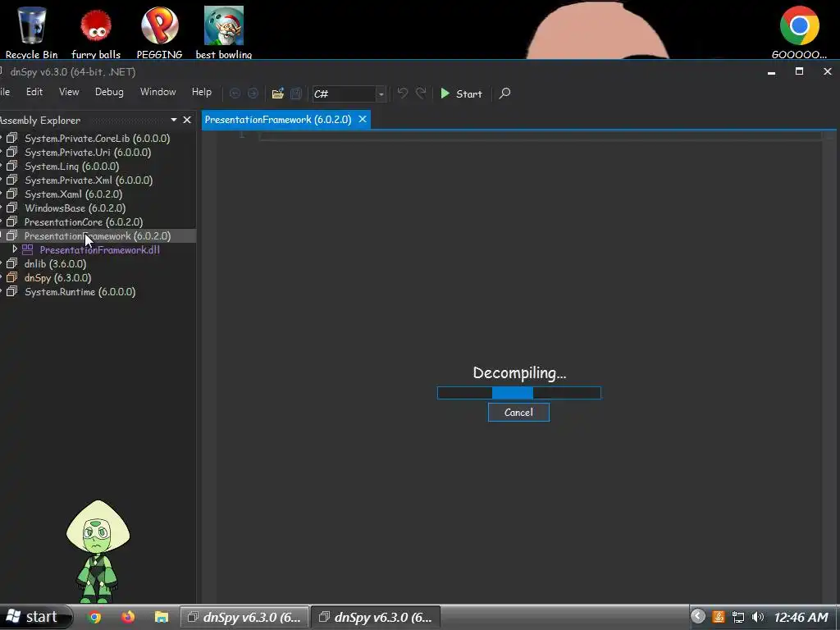Click the orange tray icon
Viewport: 840px width, 630px height.
tap(719, 617)
